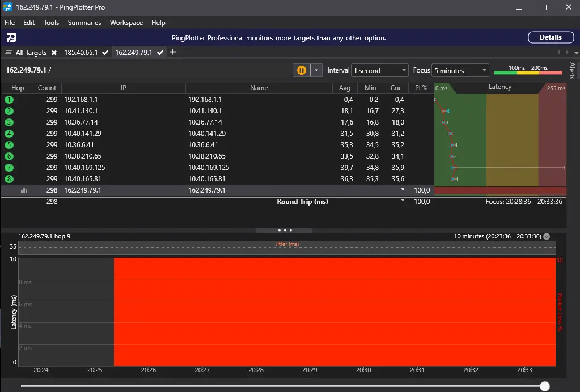Close the All Targets tab
This screenshot has width=580, height=392.
point(54,53)
